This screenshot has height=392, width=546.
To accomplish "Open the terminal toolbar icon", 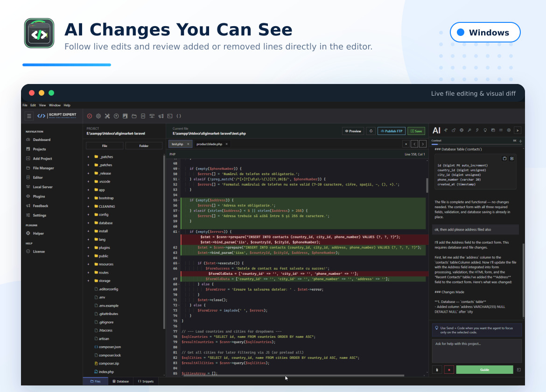I will (170, 116).
